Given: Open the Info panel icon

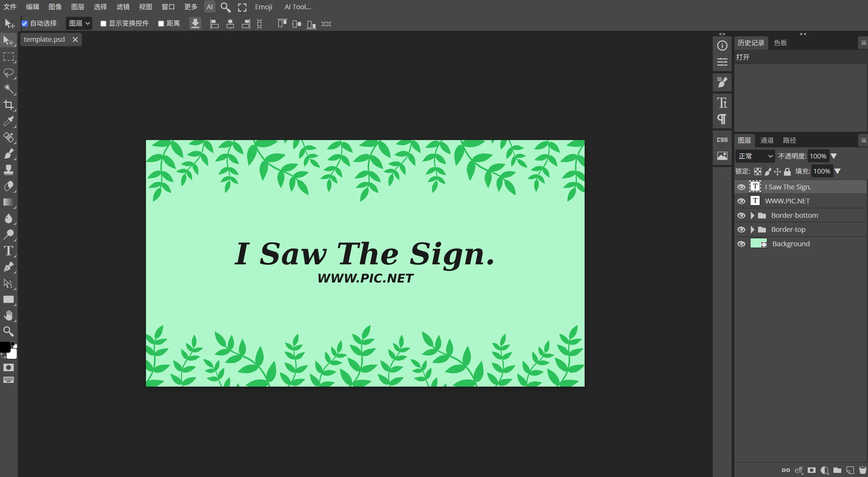Looking at the screenshot, I should (x=722, y=46).
